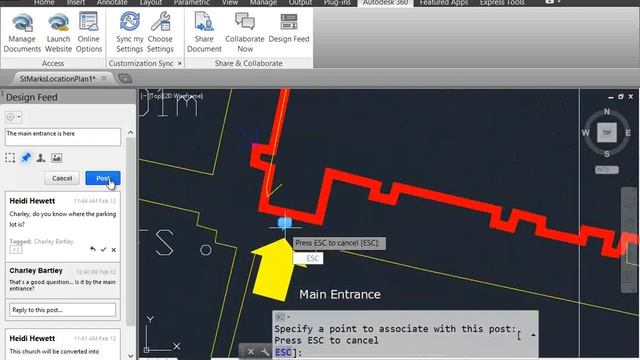Click the 'Tagged: Charley Bartley' label

coord(41,241)
